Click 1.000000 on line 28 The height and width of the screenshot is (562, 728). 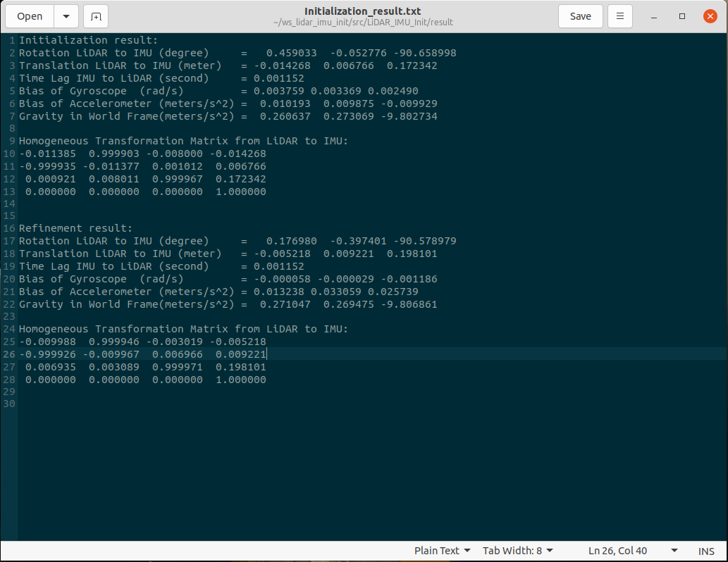(x=241, y=380)
